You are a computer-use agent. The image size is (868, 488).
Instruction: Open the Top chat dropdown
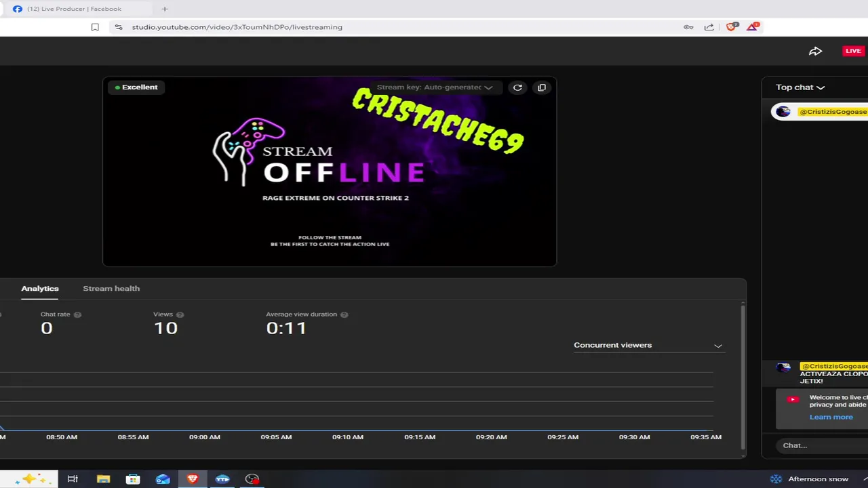800,87
